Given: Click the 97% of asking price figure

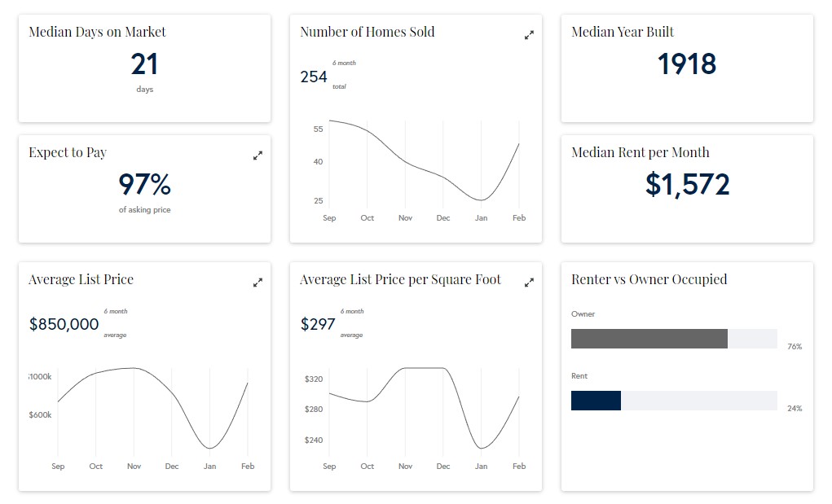Looking at the screenshot, I should click(144, 185).
